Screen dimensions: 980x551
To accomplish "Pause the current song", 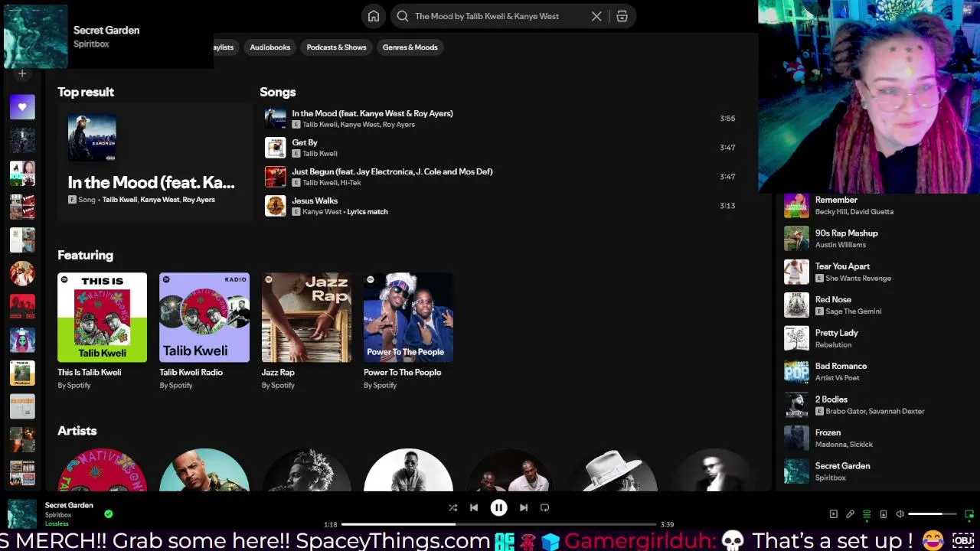I will tap(498, 507).
